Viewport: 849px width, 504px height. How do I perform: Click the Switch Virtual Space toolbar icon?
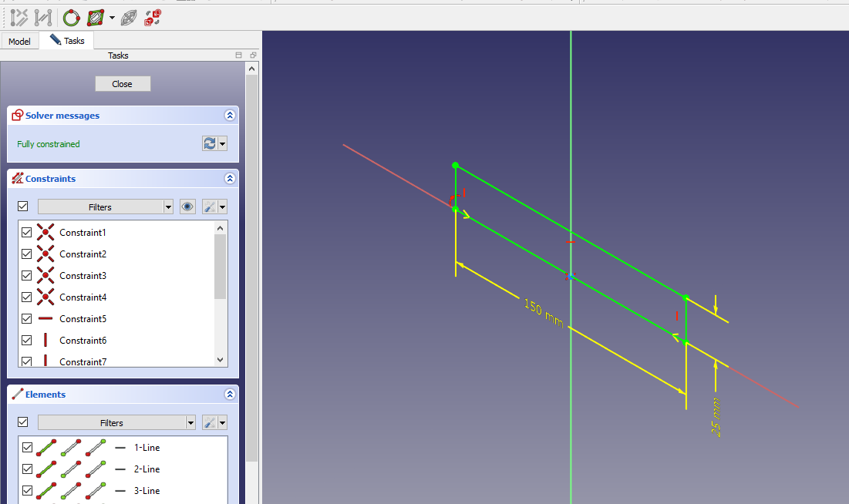[153, 18]
